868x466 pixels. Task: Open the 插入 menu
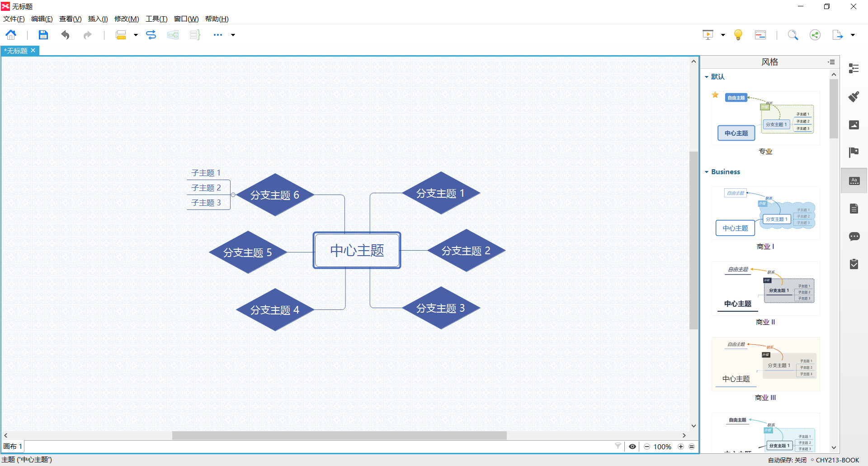[98, 19]
